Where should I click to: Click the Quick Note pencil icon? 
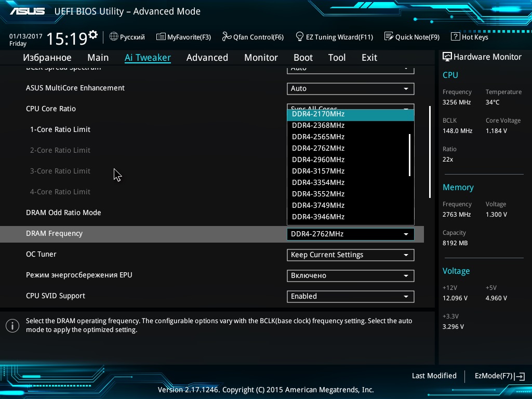(x=389, y=36)
